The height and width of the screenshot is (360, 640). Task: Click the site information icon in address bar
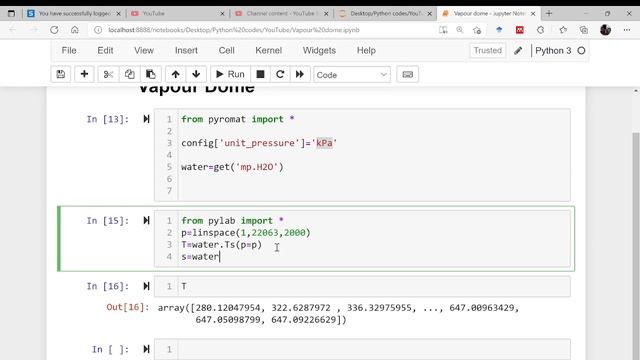pyautogui.click(x=98, y=30)
